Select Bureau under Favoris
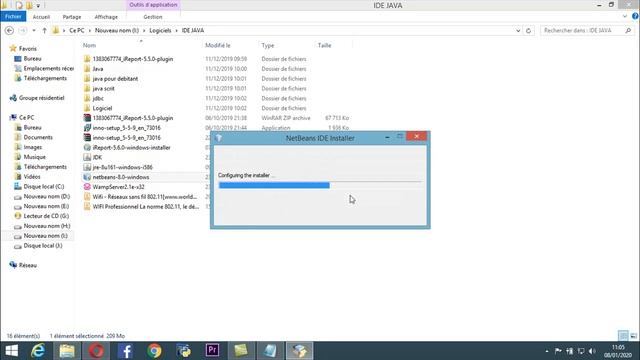The height and width of the screenshot is (360, 640). tap(32, 59)
